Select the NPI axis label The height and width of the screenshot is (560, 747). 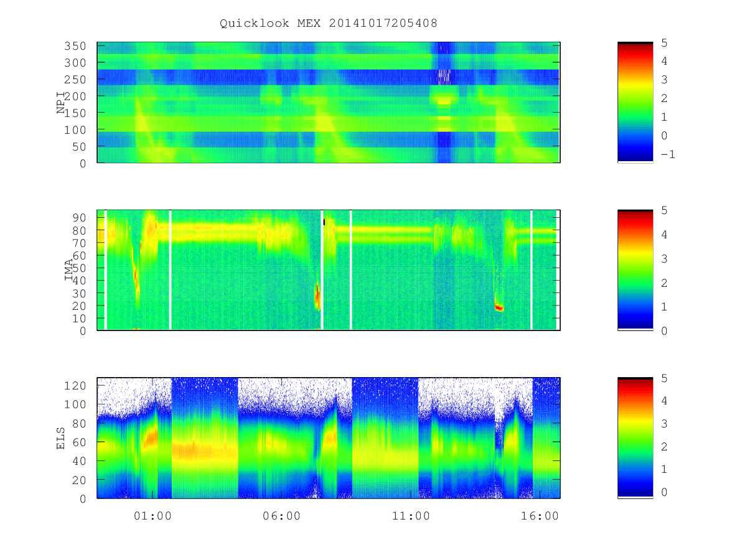click(61, 103)
